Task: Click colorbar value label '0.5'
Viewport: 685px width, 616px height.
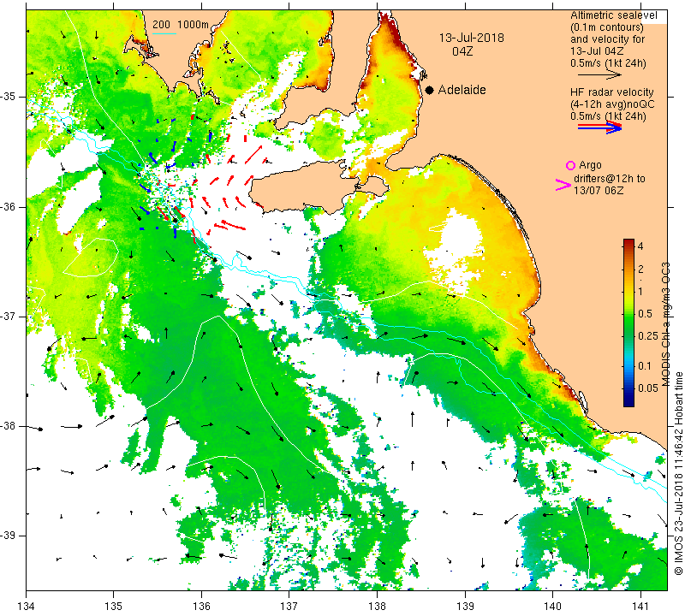Action: pos(646,313)
